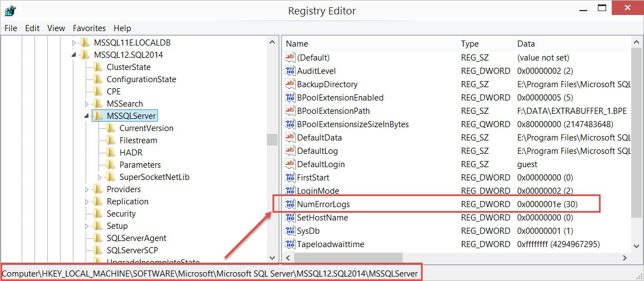Click the CPE folder icon
The width and height of the screenshot is (644, 281).
97,91
